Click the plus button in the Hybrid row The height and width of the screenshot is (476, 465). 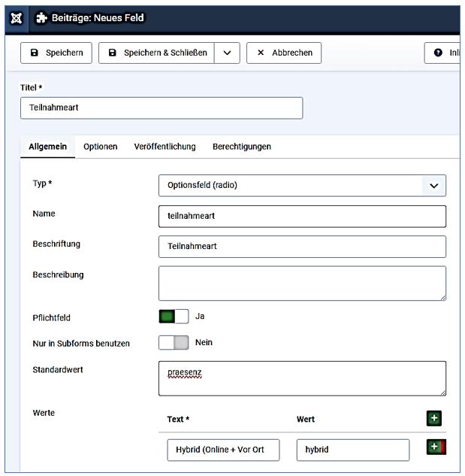coord(436,447)
